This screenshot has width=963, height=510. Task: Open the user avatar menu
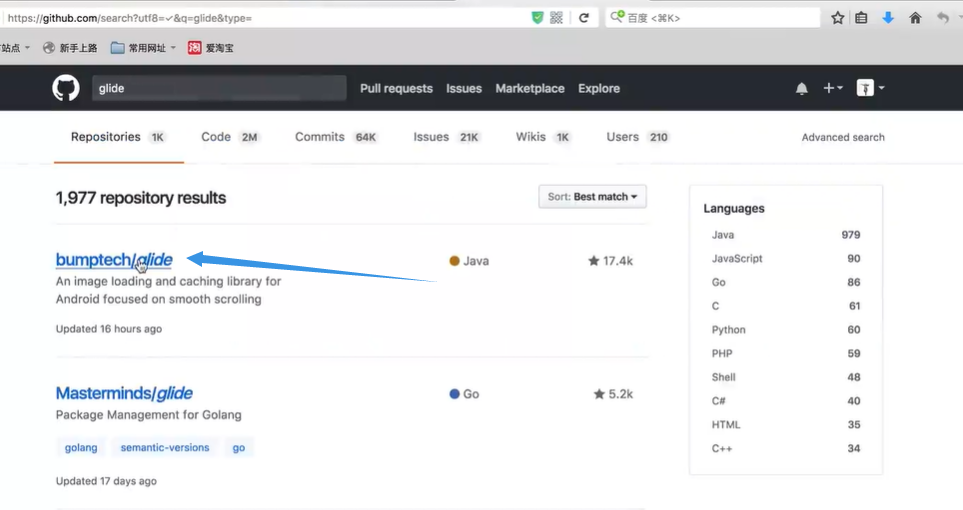click(x=870, y=88)
